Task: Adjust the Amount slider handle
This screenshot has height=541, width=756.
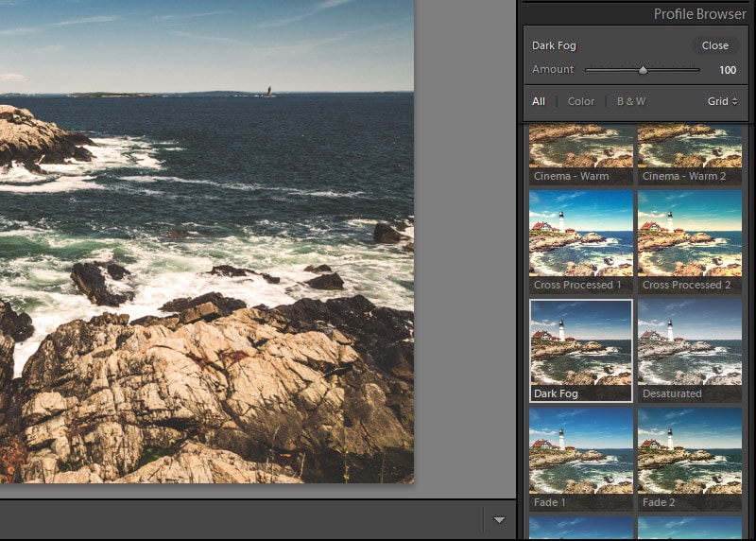Action: pyautogui.click(x=643, y=70)
